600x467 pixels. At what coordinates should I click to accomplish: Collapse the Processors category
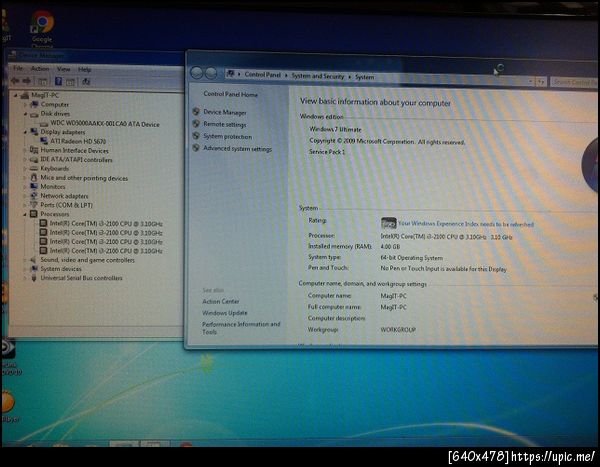(25, 214)
